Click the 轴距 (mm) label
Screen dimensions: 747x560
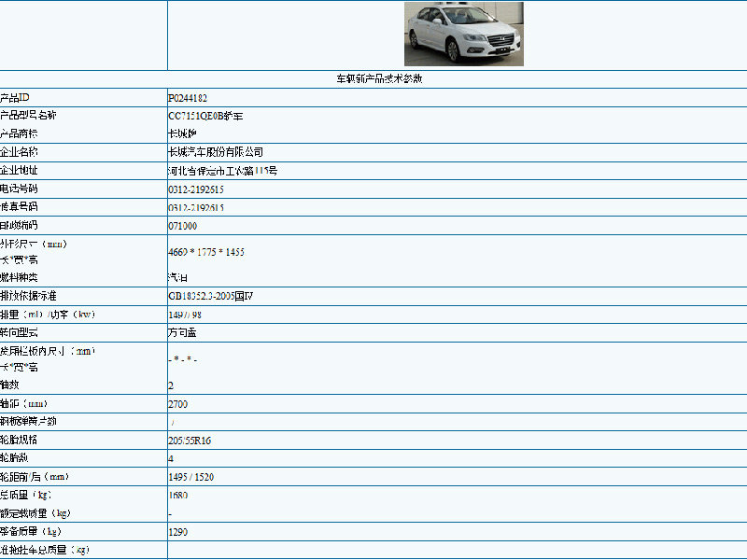point(24,404)
